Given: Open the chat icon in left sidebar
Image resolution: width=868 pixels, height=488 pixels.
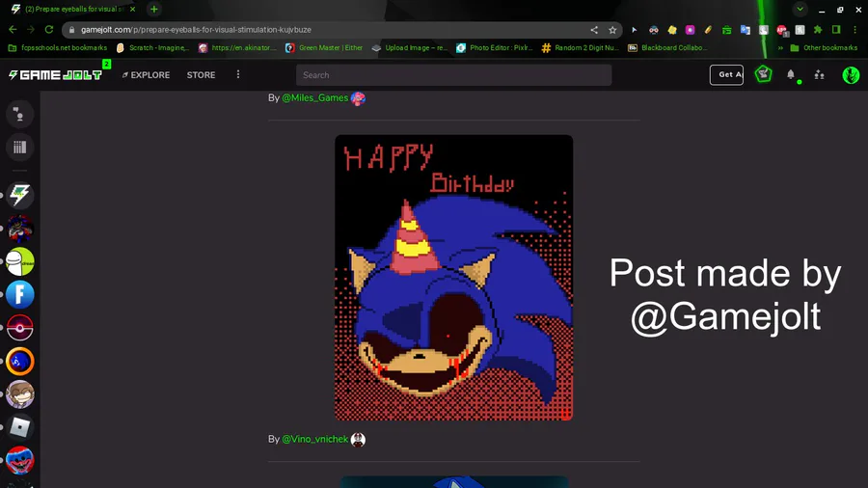Looking at the screenshot, I should 20,114.
